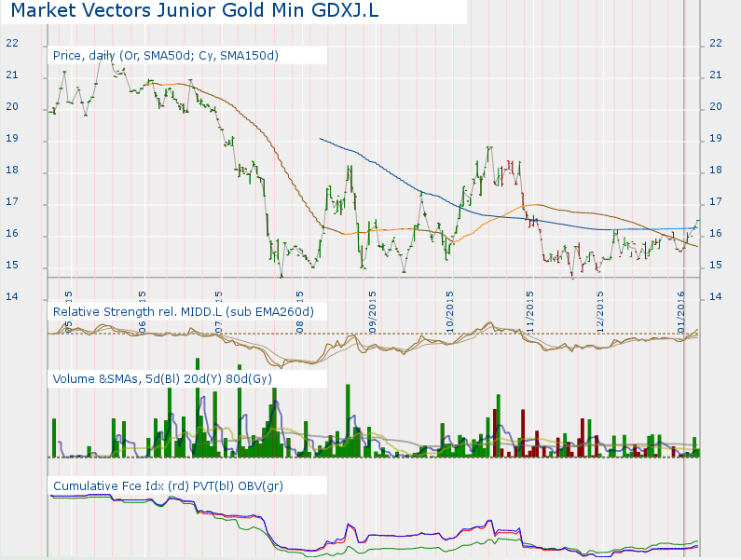Click left axis price label 17
The width and height of the screenshot is (741, 560).
[12, 201]
